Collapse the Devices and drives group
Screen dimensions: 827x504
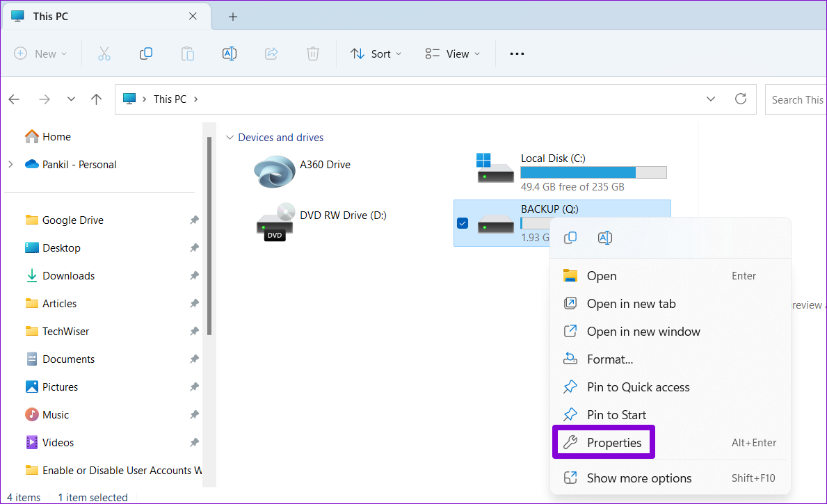[x=230, y=138]
